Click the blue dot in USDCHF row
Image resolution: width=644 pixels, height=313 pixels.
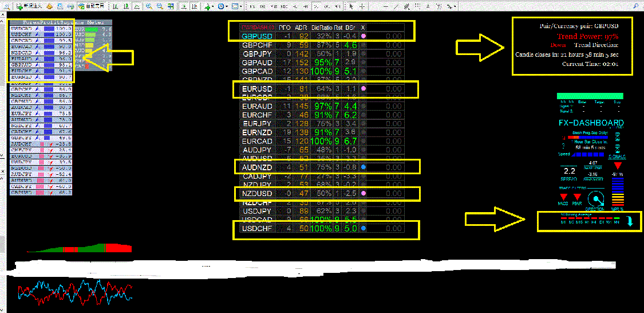(x=363, y=228)
